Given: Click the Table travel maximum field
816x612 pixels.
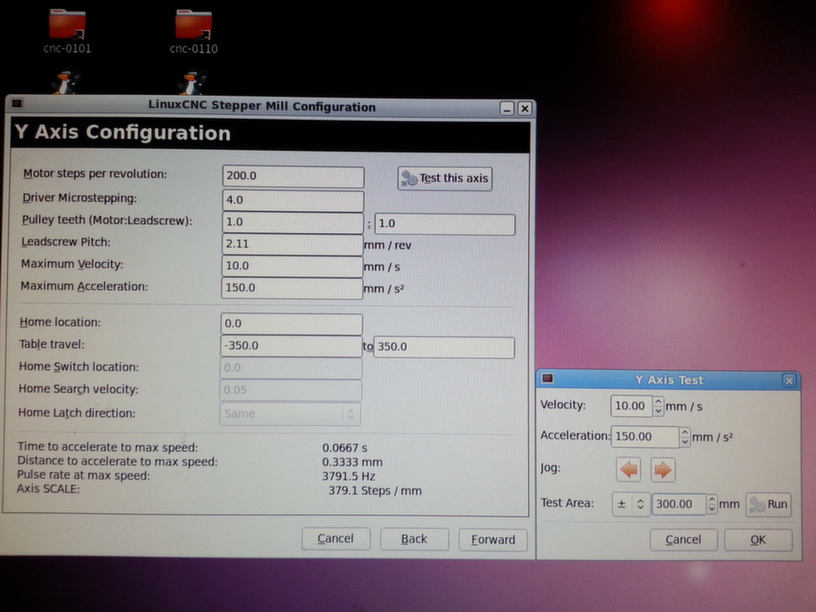Looking at the screenshot, I should tap(444, 348).
